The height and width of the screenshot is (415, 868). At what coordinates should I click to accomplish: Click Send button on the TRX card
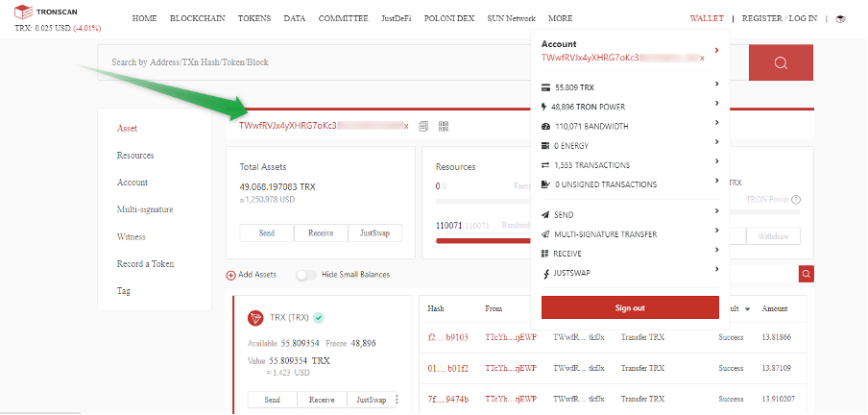272,400
